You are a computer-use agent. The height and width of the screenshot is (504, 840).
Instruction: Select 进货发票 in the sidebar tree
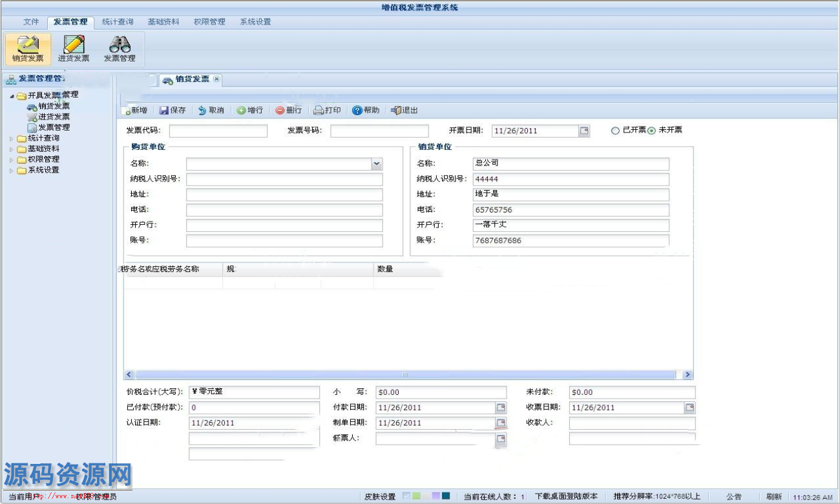click(54, 117)
